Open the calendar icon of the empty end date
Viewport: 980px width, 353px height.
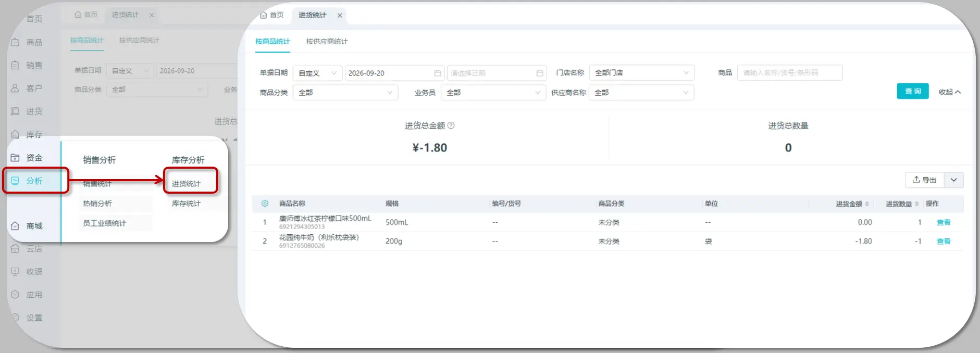pos(540,73)
